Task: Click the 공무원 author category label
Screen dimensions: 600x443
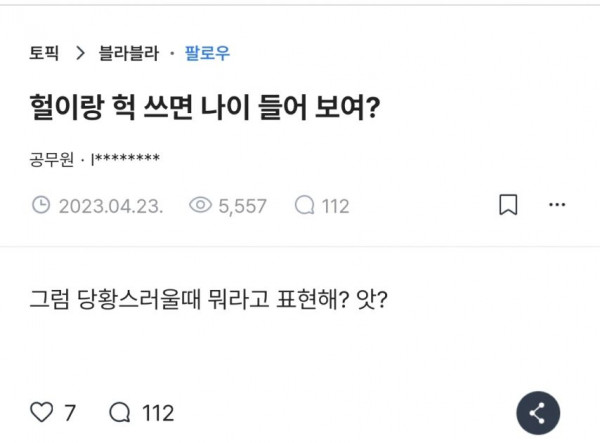Action: tap(50, 157)
